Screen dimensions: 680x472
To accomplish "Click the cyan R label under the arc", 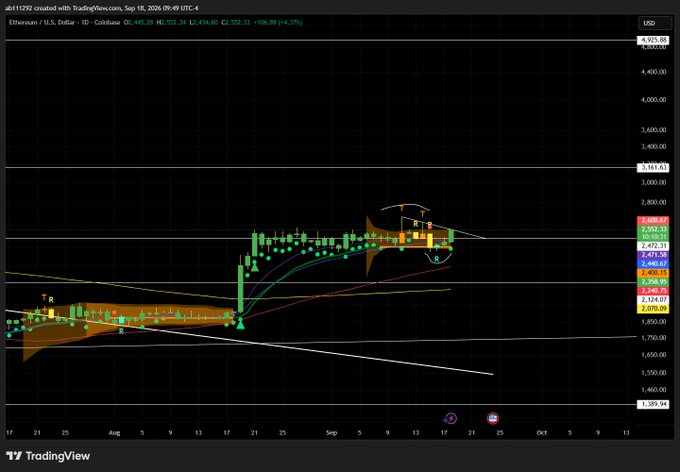I will 437,259.
